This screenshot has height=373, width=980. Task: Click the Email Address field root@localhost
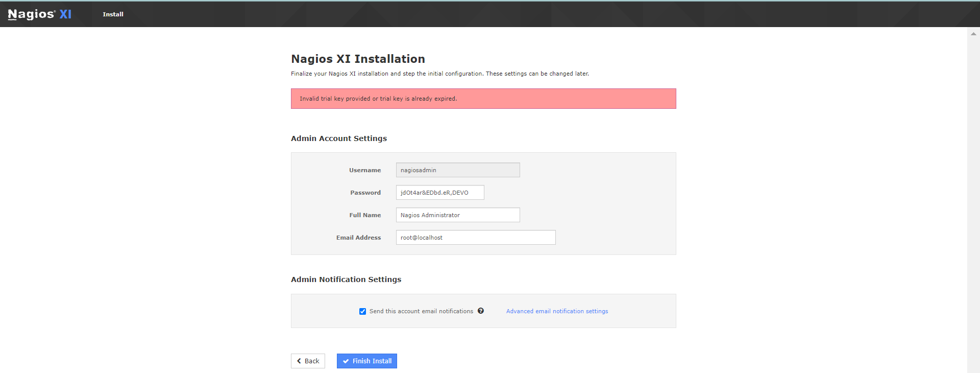[x=476, y=238]
